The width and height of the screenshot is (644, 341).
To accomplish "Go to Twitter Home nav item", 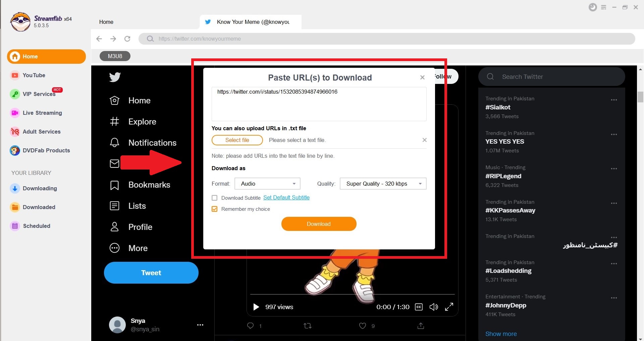I will [130, 100].
